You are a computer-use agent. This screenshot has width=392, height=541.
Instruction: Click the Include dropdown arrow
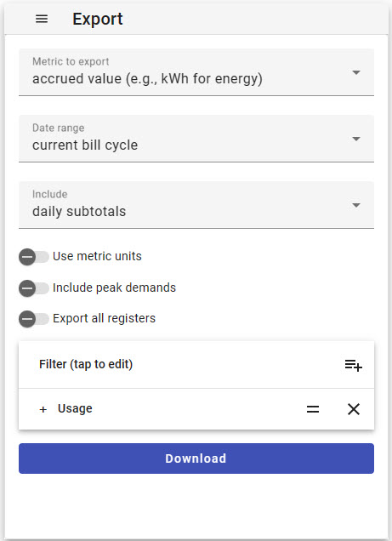pos(356,205)
